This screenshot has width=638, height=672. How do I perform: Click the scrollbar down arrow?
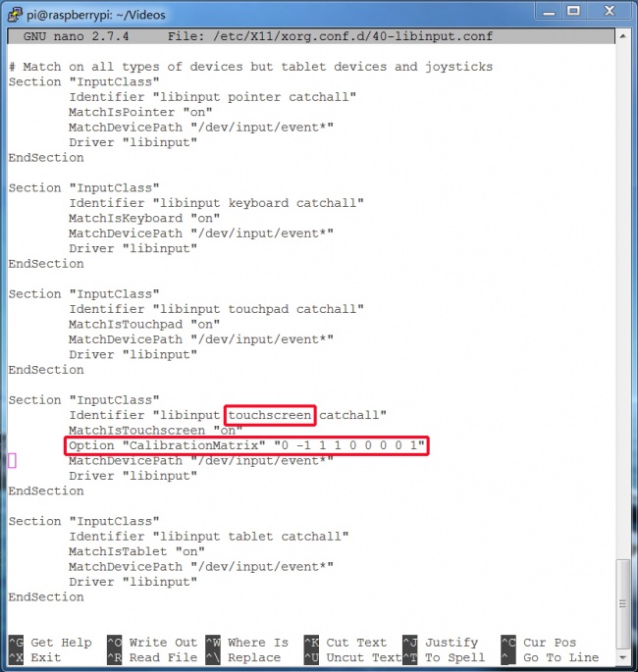click(624, 657)
